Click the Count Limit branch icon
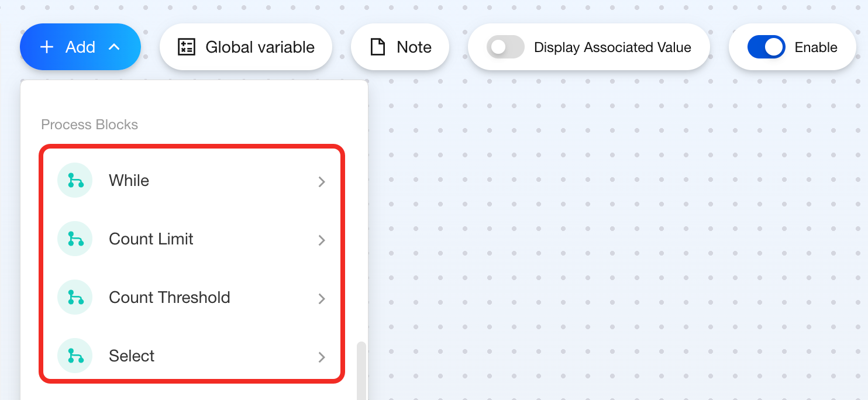868x400 pixels. click(x=75, y=239)
